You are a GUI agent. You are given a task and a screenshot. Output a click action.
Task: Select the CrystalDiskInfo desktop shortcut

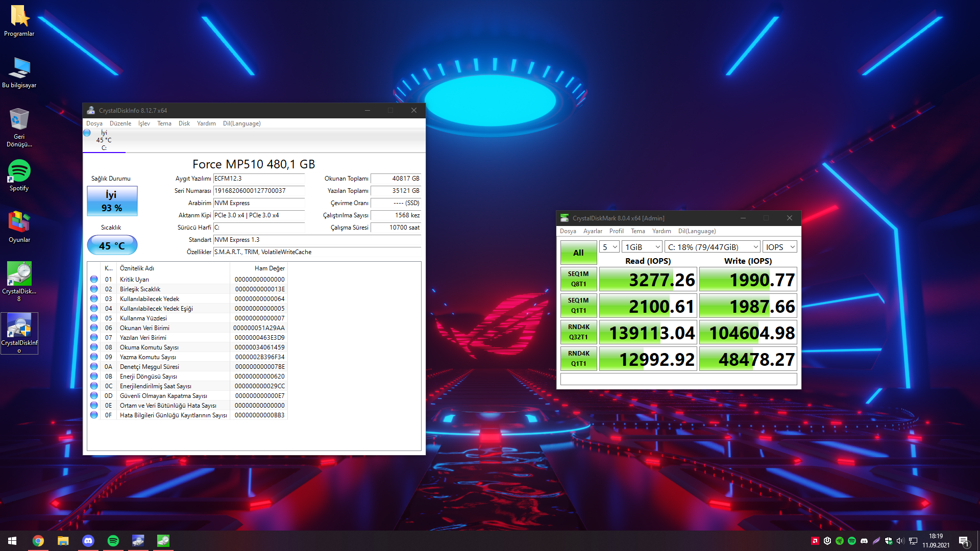[x=19, y=333]
